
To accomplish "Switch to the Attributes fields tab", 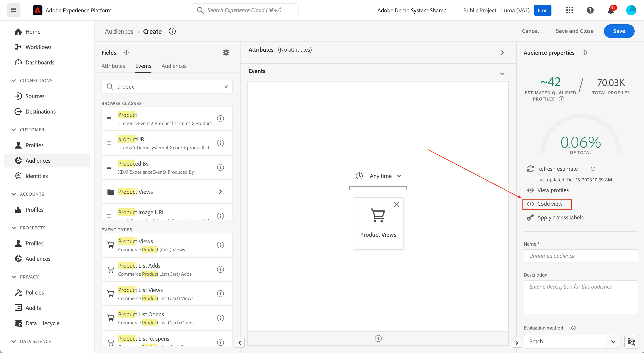I will click(113, 66).
